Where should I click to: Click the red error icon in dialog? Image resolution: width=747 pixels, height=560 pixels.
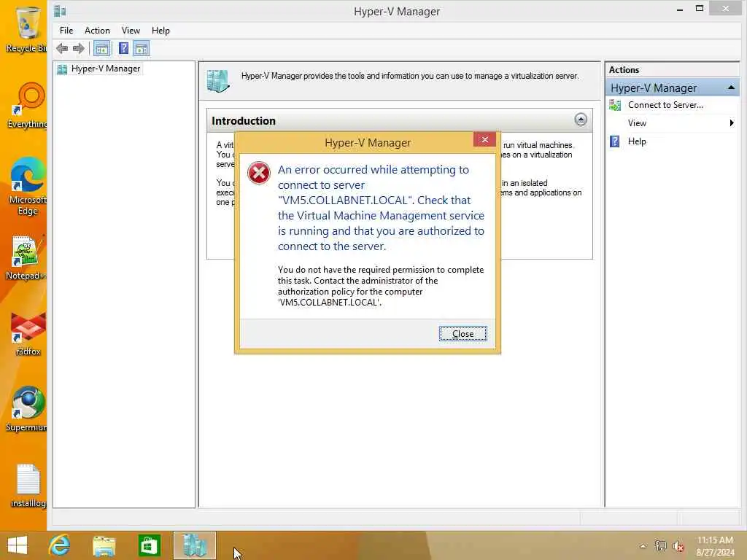coord(259,173)
